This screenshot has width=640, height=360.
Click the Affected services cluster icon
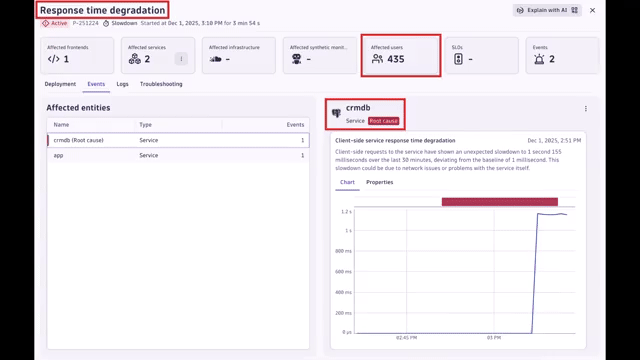[135, 59]
